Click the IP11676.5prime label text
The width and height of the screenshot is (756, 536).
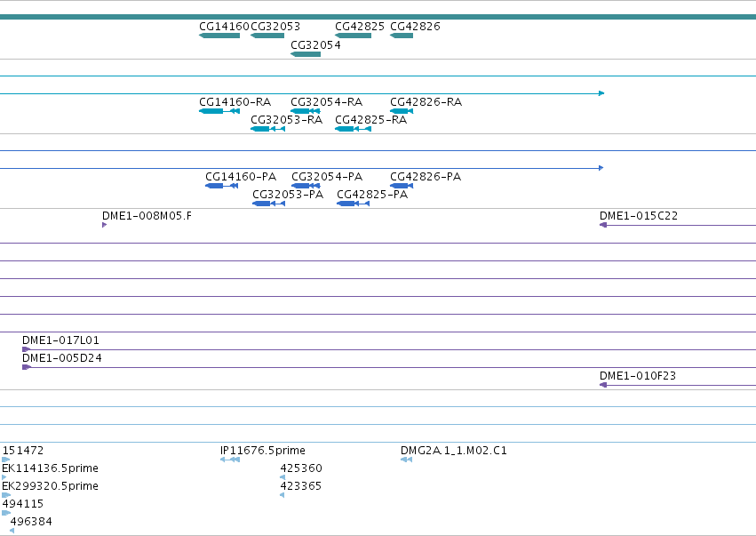[263, 451]
